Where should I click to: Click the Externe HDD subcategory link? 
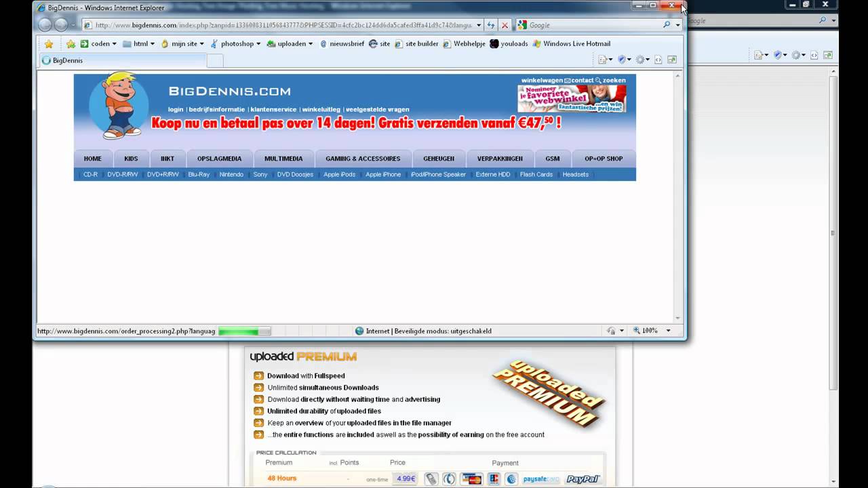[493, 174]
